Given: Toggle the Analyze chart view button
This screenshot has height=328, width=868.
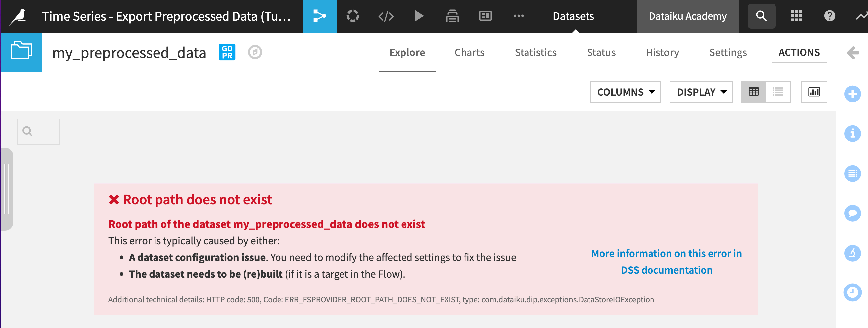Looking at the screenshot, I should [x=814, y=91].
